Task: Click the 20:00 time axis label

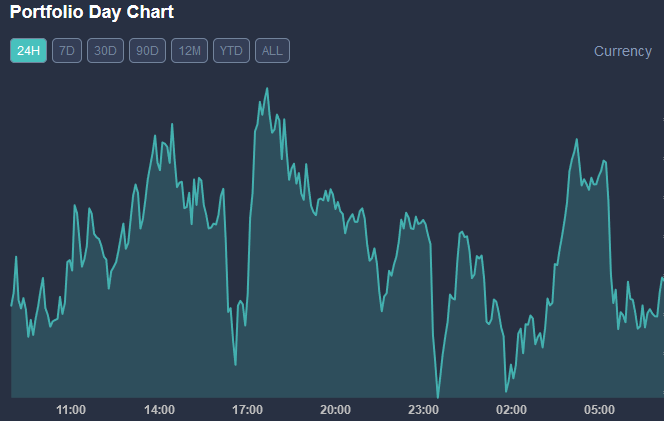Action: [x=335, y=410]
